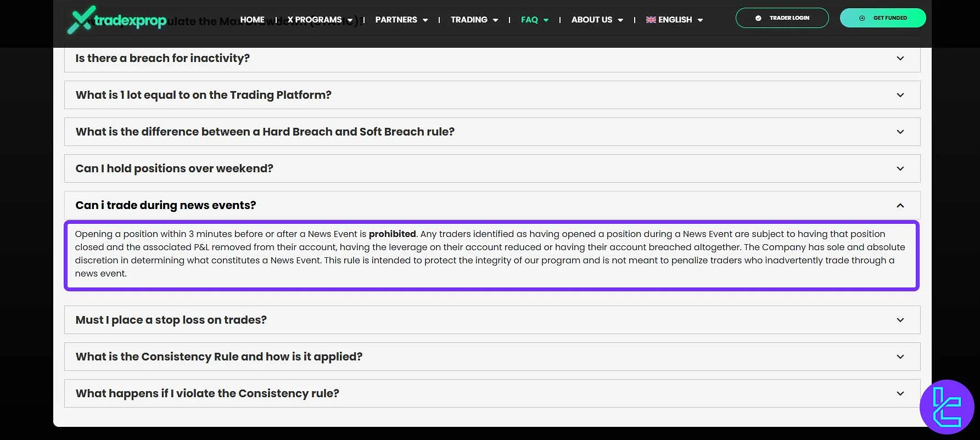Image resolution: width=980 pixels, height=440 pixels.
Task: Click the PARTNERS dropdown arrow
Action: pyautogui.click(x=425, y=20)
